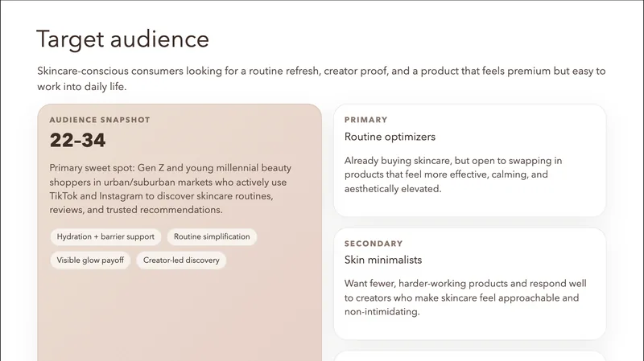This screenshot has width=644, height=361.
Task: Click blank slide area right of the title
Action: coord(419,39)
